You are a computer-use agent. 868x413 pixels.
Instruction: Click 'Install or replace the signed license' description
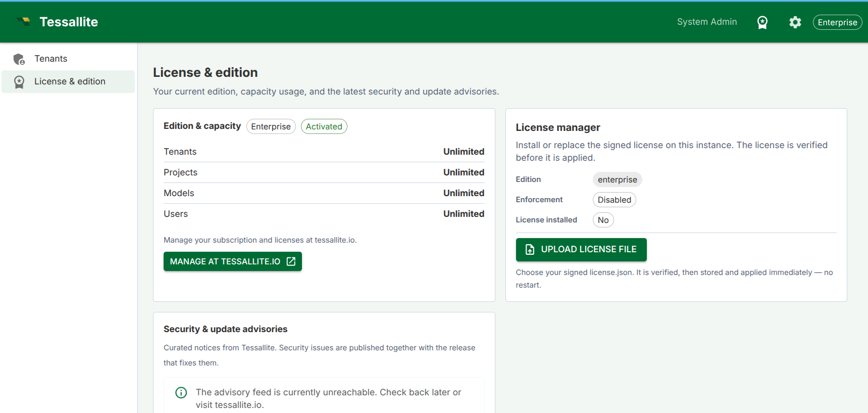(x=672, y=151)
